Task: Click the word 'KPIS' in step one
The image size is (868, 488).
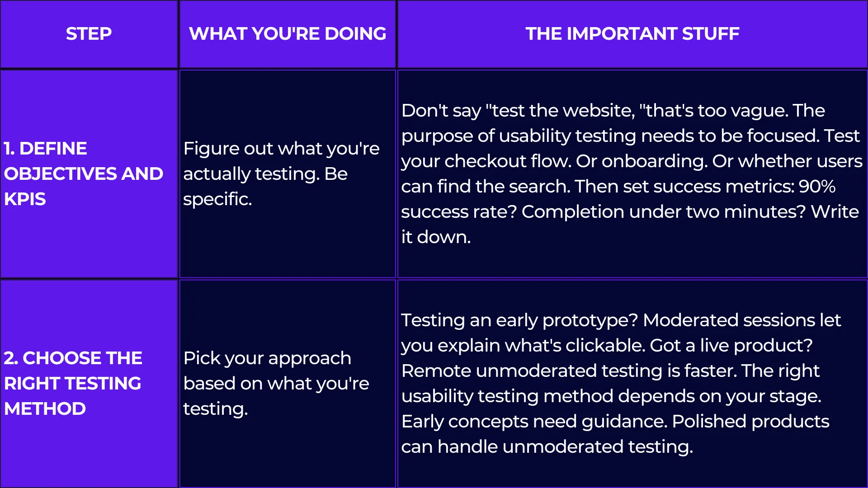Action: 25,199
